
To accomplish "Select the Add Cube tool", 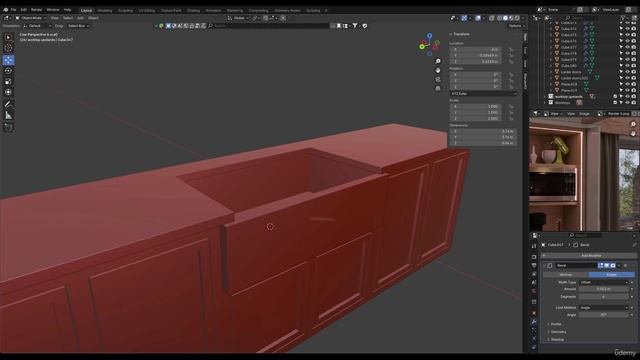I will [8, 127].
